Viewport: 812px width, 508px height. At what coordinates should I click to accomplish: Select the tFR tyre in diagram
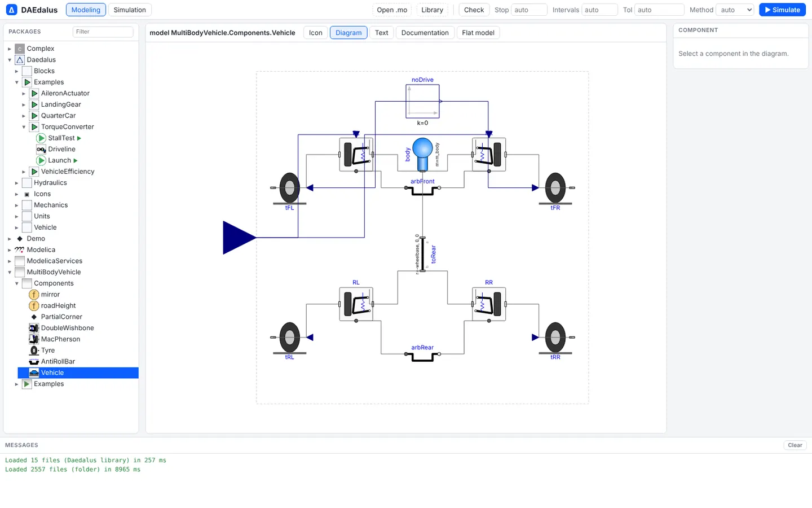click(555, 188)
